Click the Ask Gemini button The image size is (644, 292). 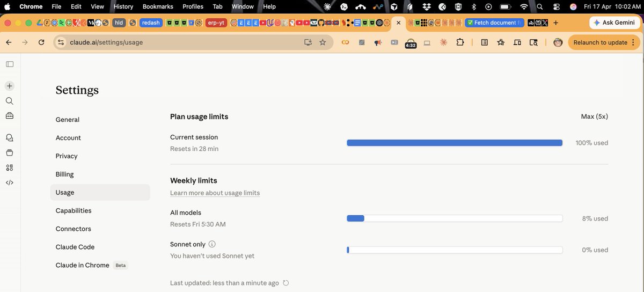[614, 23]
